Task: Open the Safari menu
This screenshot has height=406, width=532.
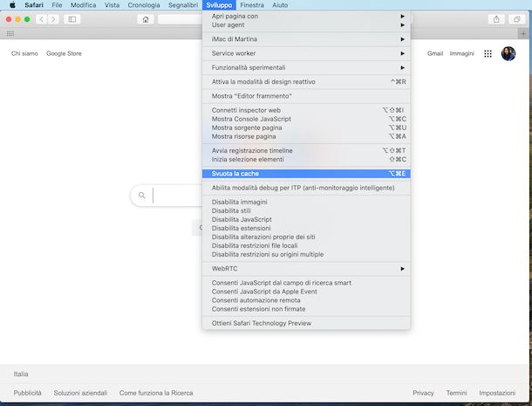Action: point(34,5)
